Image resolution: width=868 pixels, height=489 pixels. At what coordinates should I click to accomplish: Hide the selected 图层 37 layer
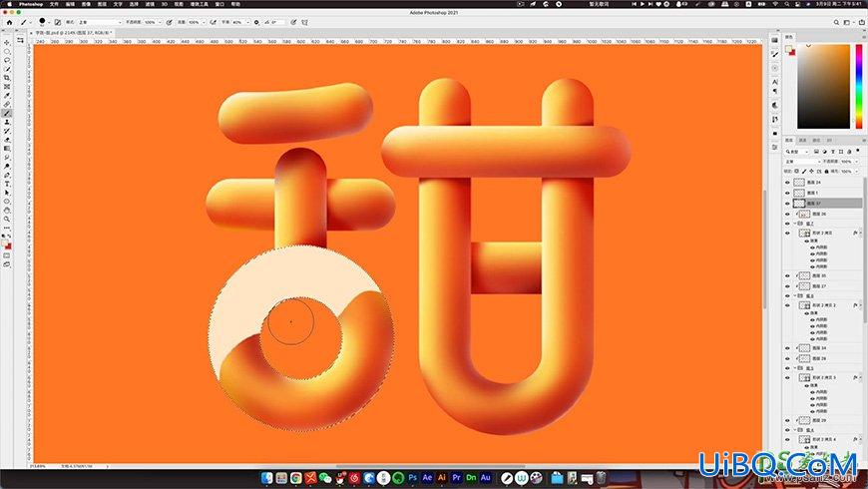(788, 204)
